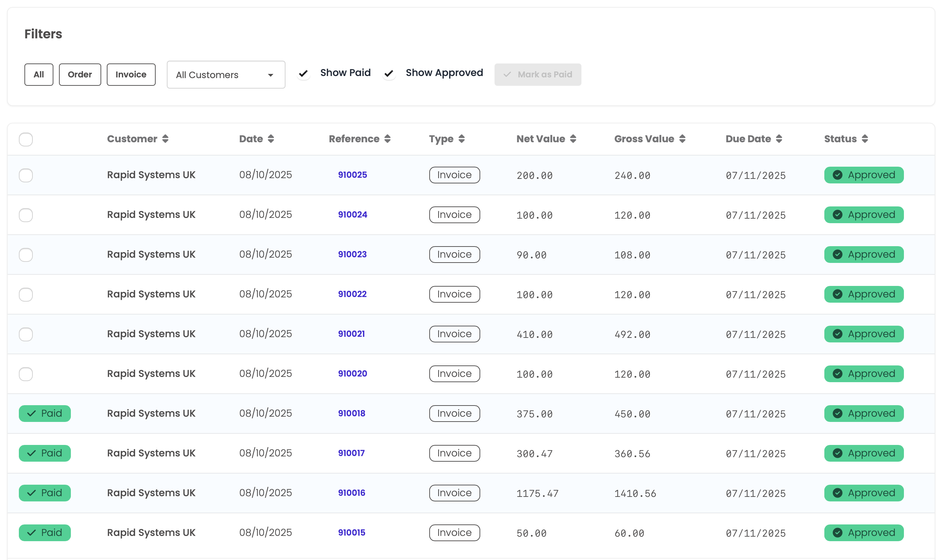Open invoice reference 910023
The image size is (943, 560).
(352, 254)
